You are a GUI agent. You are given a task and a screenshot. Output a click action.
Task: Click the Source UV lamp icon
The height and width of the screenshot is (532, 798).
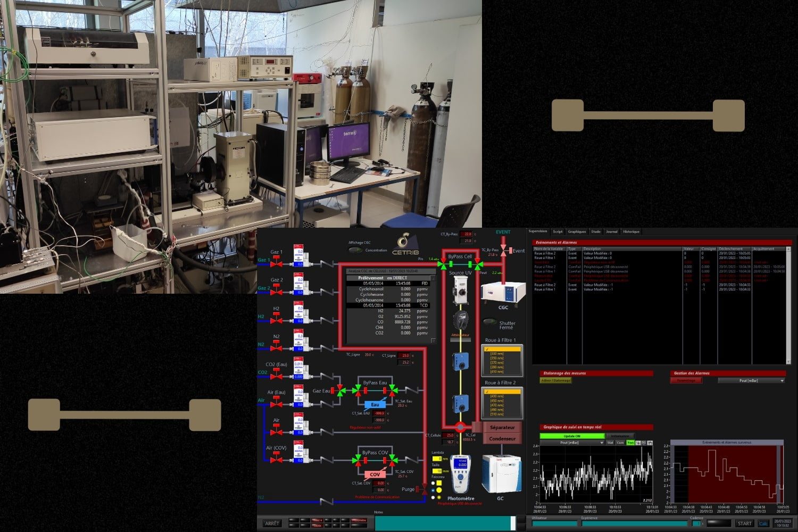click(x=460, y=290)
